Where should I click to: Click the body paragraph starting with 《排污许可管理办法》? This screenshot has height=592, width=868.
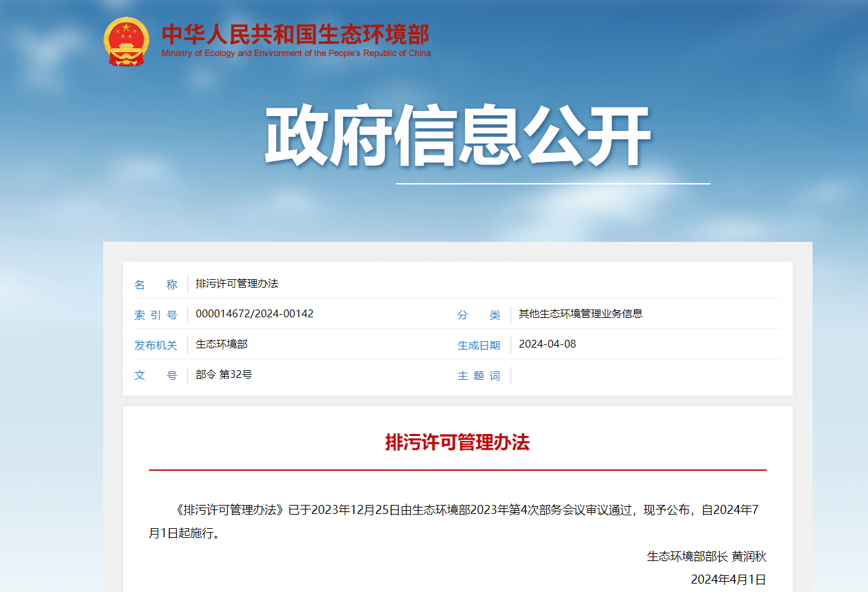pos(458,522)
